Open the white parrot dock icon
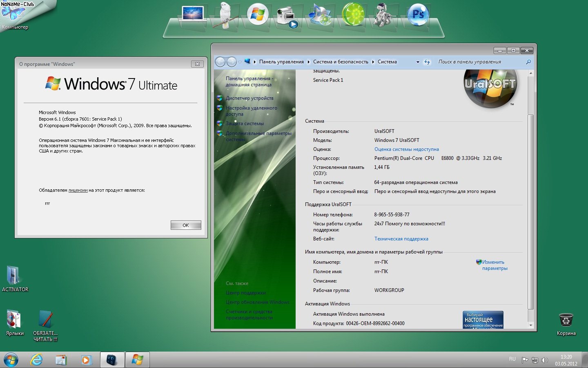The image size is (588, 368). [x=225, y=16]
